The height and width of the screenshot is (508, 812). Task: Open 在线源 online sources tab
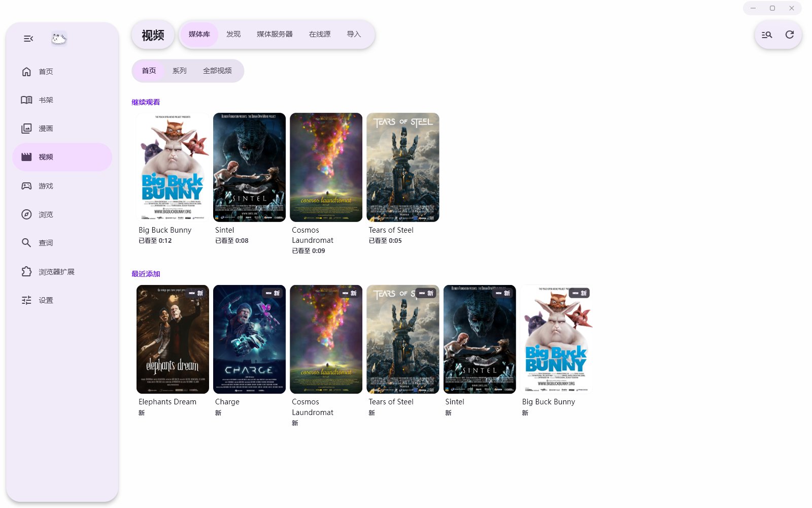click(x=320, y=35)
